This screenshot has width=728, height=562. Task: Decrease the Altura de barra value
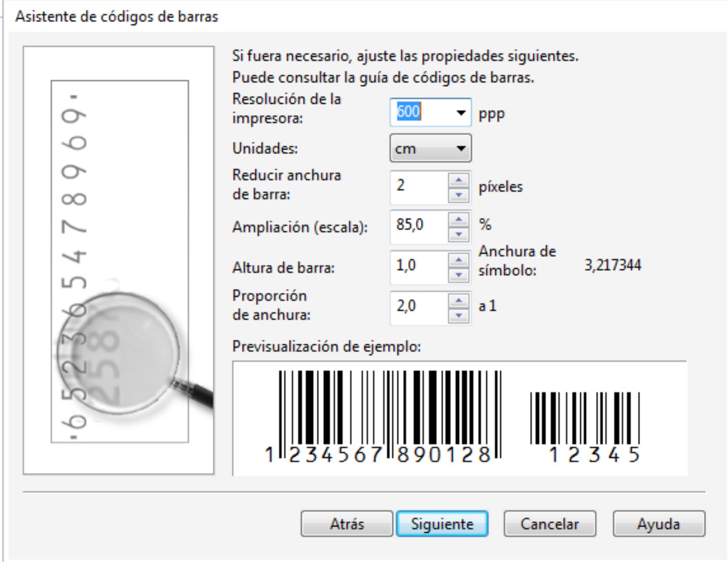459,275
